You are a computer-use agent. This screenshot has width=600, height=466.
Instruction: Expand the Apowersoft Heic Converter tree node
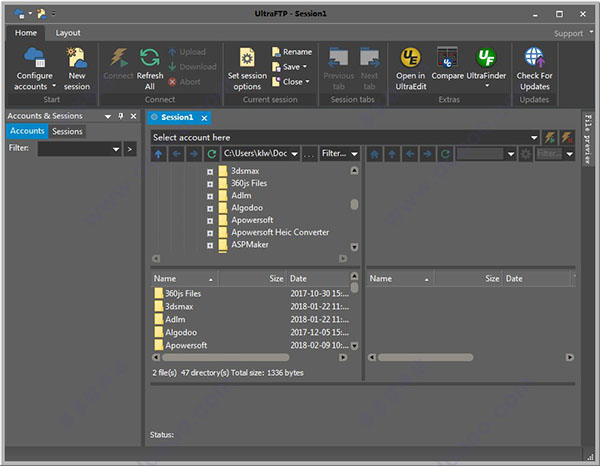click(210, 233)
